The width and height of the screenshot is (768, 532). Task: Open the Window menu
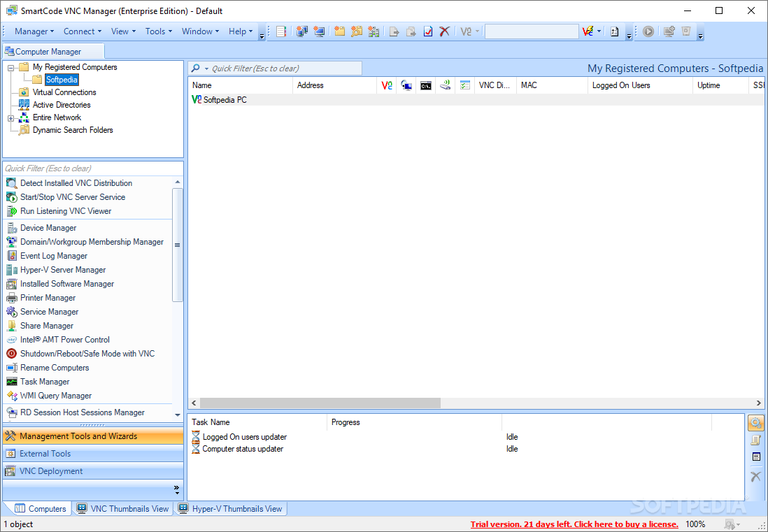pyautogui.click(x=200, y=31)
